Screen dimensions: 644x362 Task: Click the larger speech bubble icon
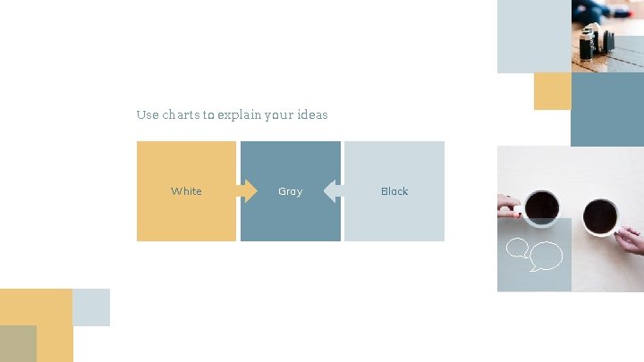coord(546,257)
